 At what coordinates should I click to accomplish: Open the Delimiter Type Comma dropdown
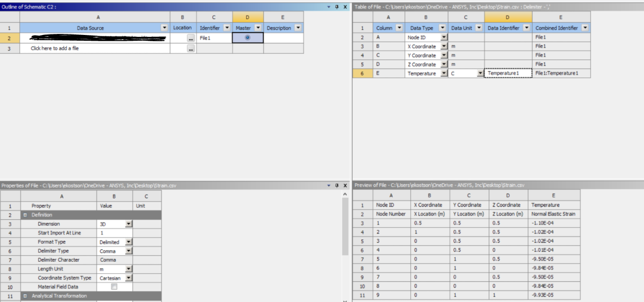[x=128, y=251]
